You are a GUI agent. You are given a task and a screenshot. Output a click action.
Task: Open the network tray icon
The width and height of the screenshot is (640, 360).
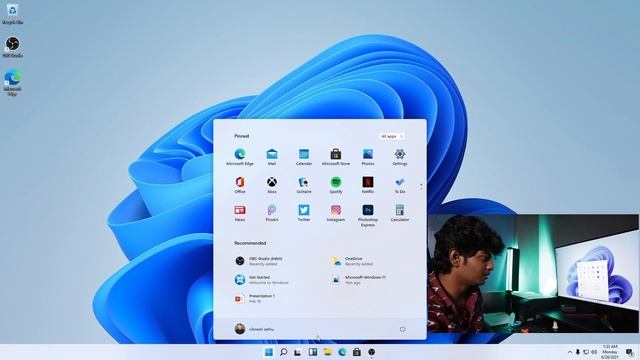point(586,352)
